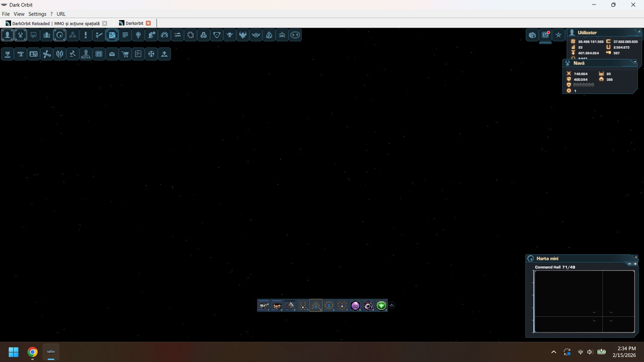Image resolution: width=644 pixels, height=362 pixels.
Task: Open Google Chrome from taskbar
Action: click(32, 352)
